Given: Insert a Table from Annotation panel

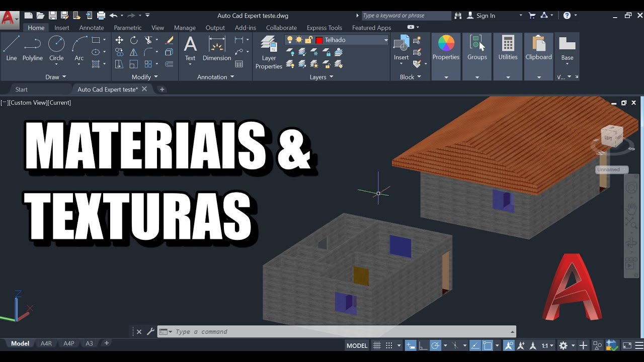Looking at the screenshot, I should pyautogui.click(x=239, y=64).
